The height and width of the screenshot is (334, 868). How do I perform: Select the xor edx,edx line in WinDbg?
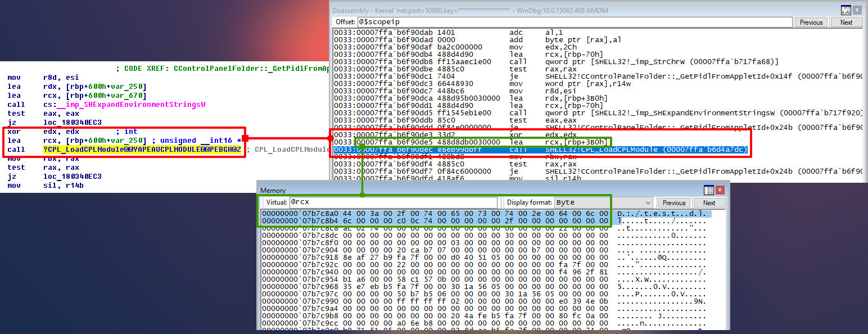(562, 135)
